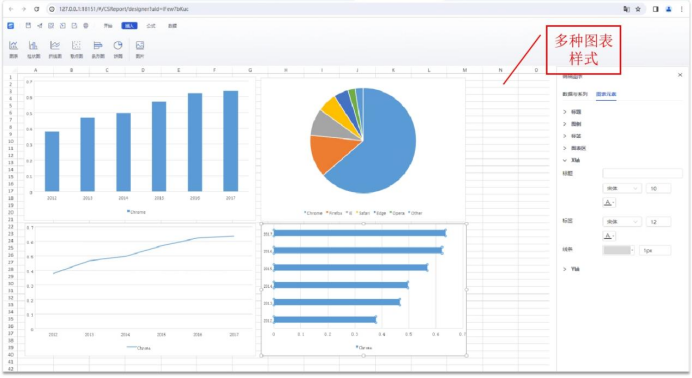Click the X-axis title text input
The height and width of the screenshot is (378, 692).
[642, 173]
